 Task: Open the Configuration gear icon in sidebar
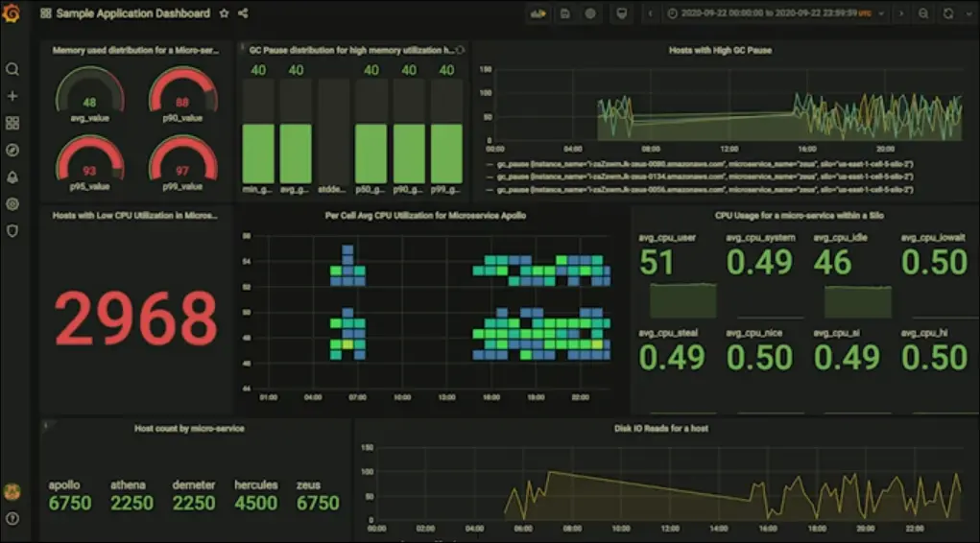(x=12, y=204)
